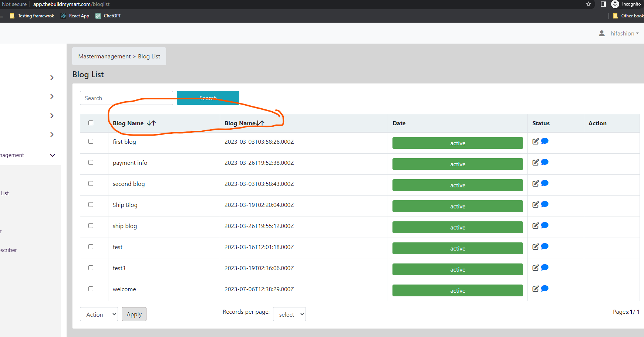Expand the second sidebar chevron menu
Screen dimensions: 644x337
point(52,96)
